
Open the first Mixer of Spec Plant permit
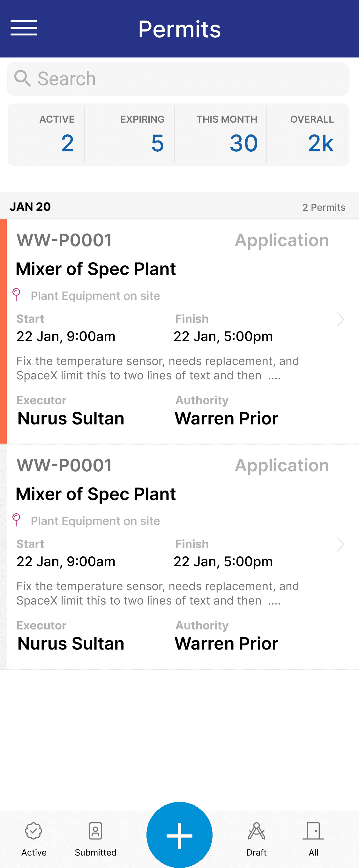click(x=96, y=269)
